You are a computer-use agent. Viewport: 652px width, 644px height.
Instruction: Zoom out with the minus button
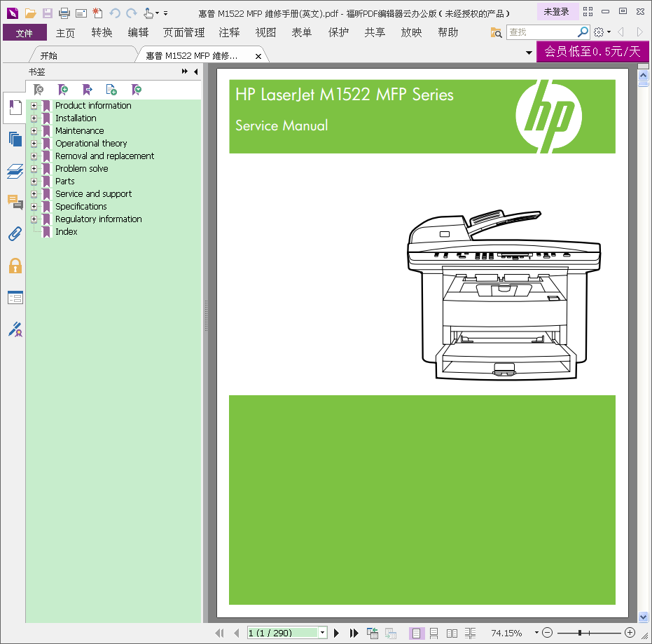point(548,633)
